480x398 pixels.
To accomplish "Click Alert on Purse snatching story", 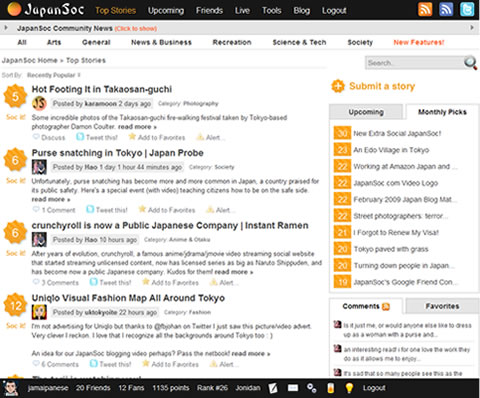I will click(220, 210).
